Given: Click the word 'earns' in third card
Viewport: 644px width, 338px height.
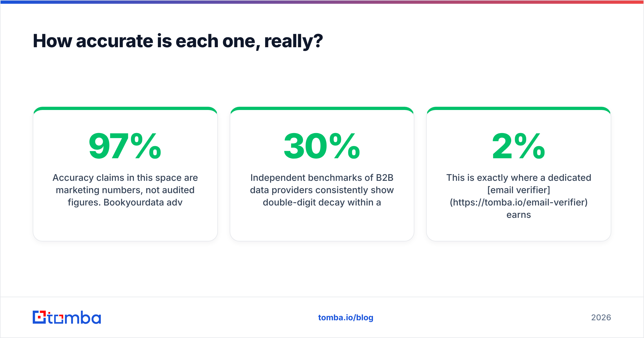Looking at the screenshot, I should pos(519,215).
